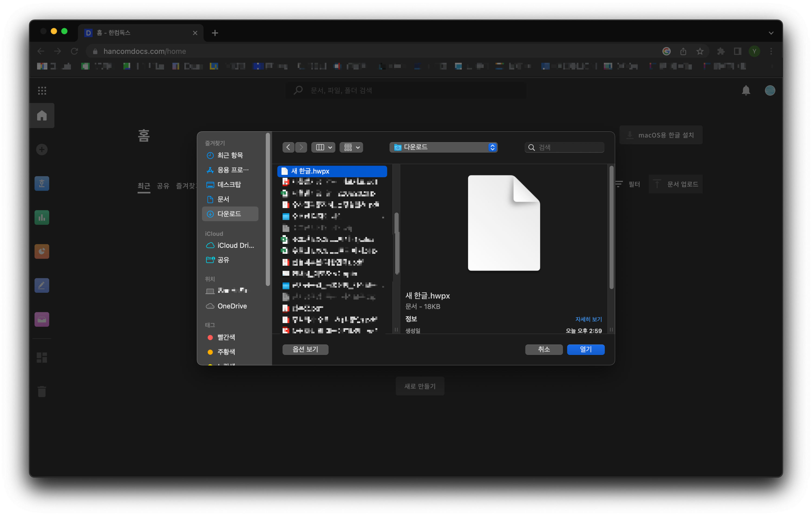
Task: Open the Hangul word processor sidebar icon
Action: click(42, 184)
